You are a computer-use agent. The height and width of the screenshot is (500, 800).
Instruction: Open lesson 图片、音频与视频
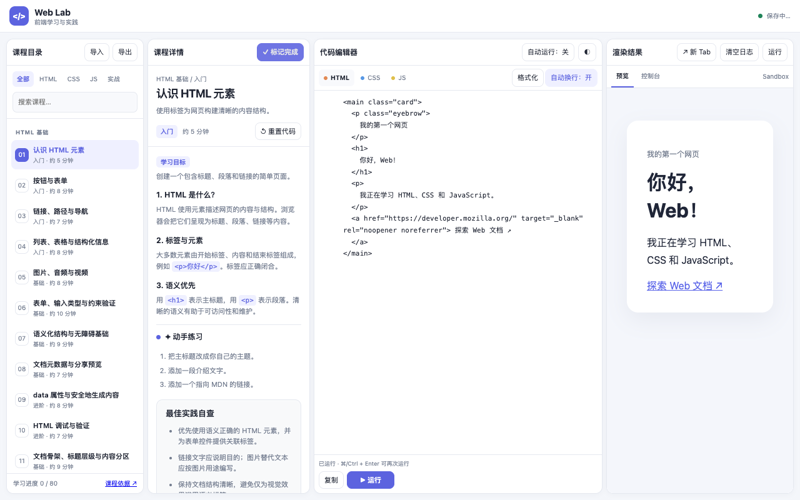point(75,277)
